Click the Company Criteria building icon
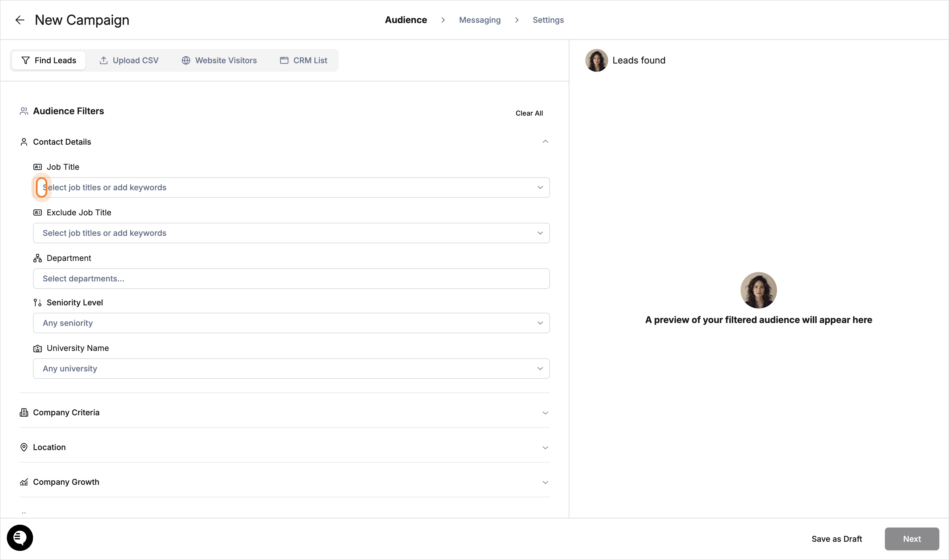 [x=24, y=412]
